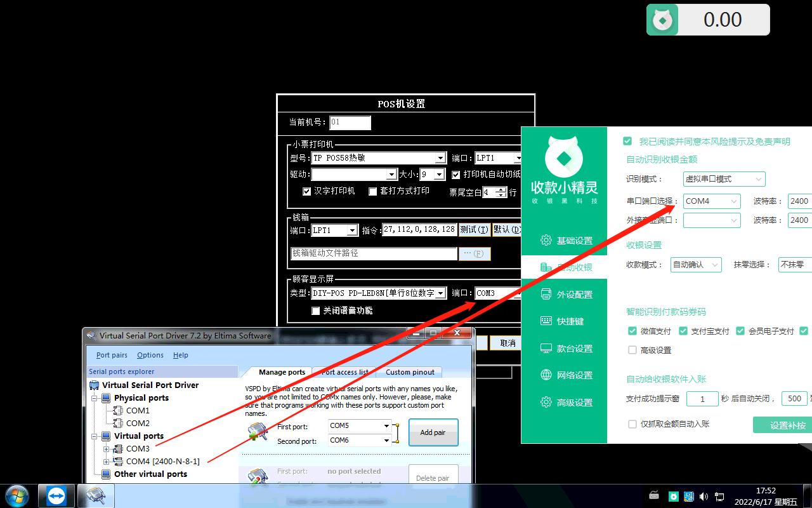Click the green 收款小精灵 tray icon
The height and width of the screenshot is (508, 812).
[674, 496]
